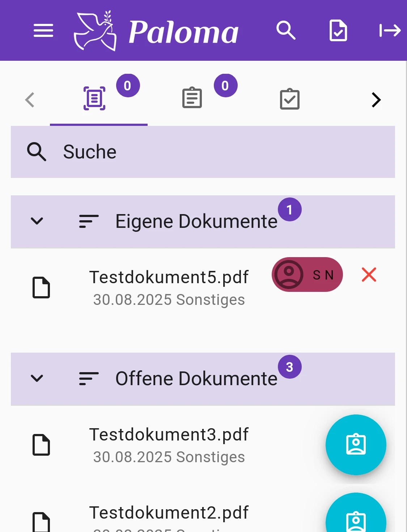Click the logout arrow icon

click(x=390, y=31)
